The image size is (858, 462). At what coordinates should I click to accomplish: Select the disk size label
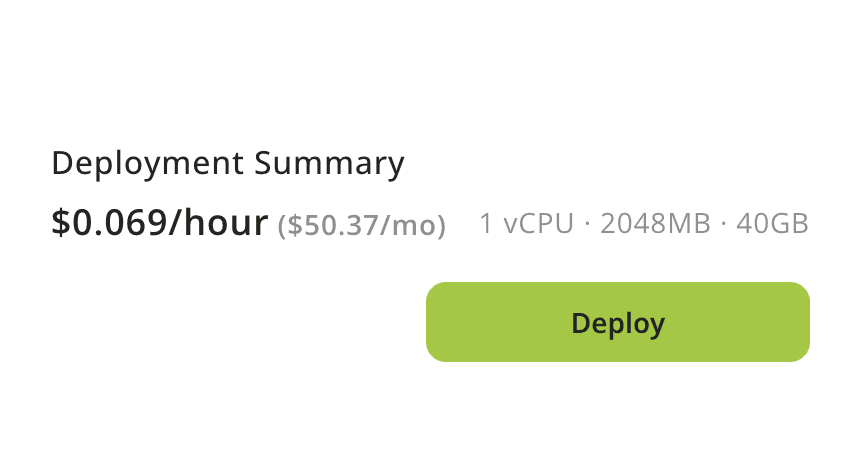tap(772, 224)
